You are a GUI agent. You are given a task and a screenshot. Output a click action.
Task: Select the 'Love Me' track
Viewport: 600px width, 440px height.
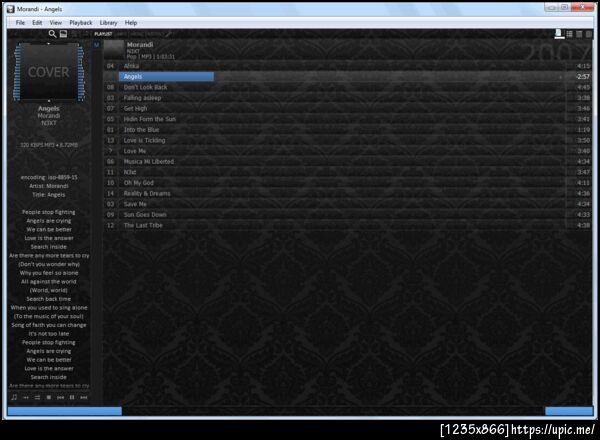[x=346, y=151]
